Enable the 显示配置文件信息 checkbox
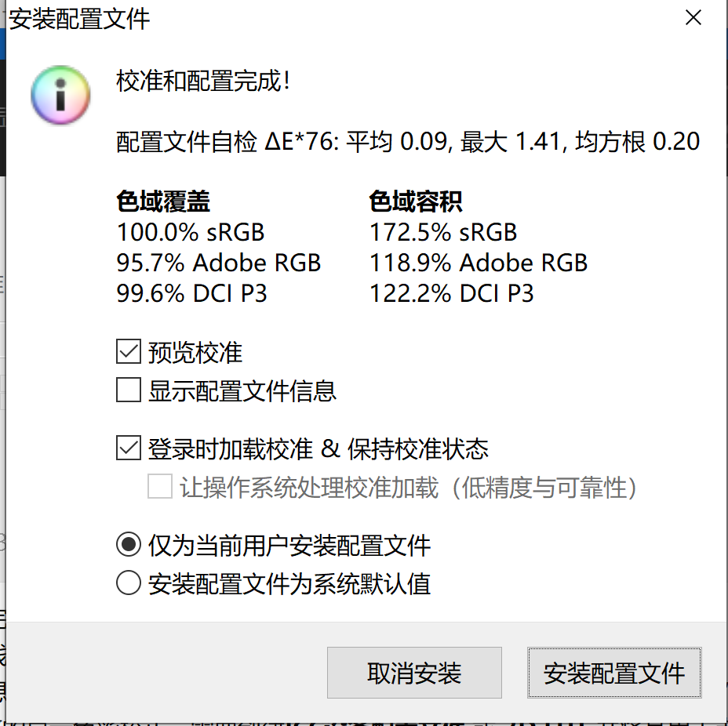728x726 pixels. click(129, 390)
